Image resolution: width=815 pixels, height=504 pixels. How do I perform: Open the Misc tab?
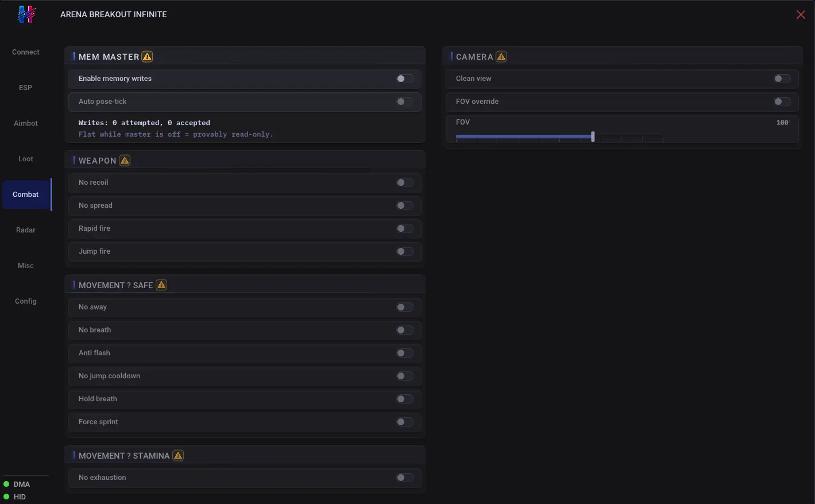pyautogui.click(x=26, y=266)
